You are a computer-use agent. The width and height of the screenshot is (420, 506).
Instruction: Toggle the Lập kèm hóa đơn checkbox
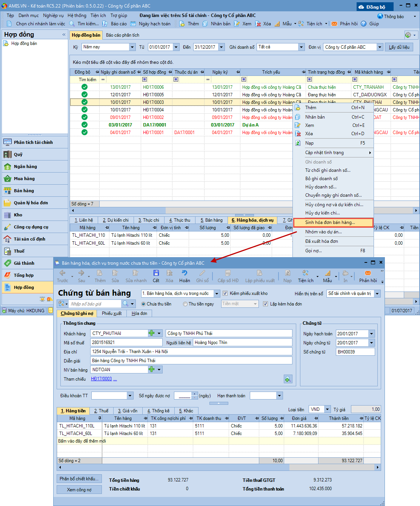tap(265, 304)
